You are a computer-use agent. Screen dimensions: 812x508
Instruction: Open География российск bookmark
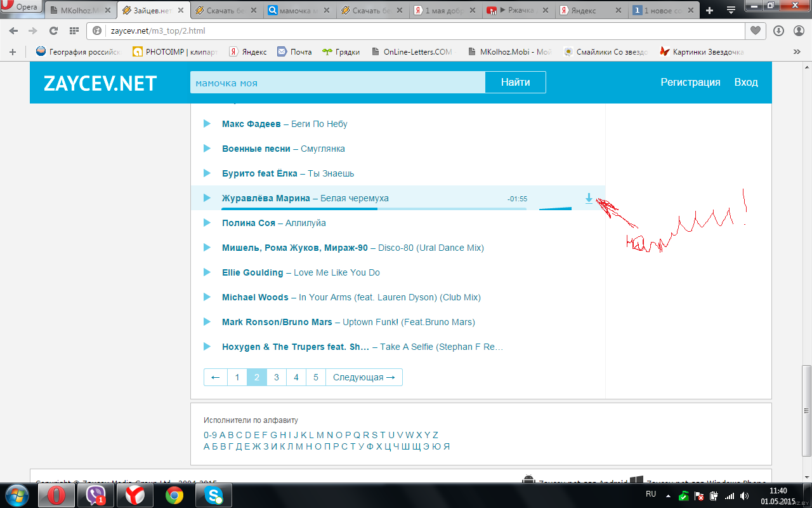tap(78, 52)
